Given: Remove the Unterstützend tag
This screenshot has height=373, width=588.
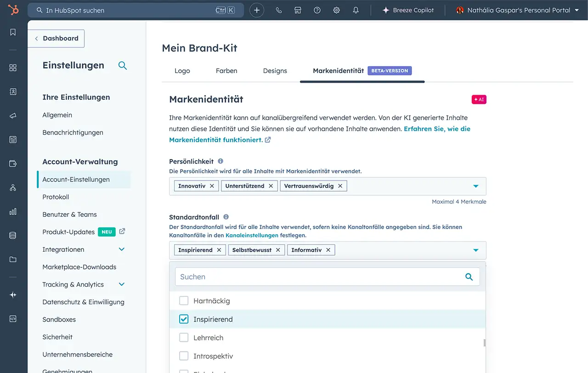Looking at the screenshot, I should (x=271, y=186).
